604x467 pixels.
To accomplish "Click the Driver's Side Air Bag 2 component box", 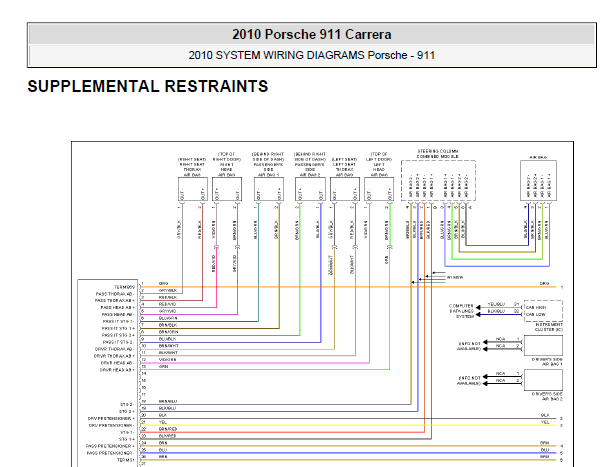I will 543,380.
